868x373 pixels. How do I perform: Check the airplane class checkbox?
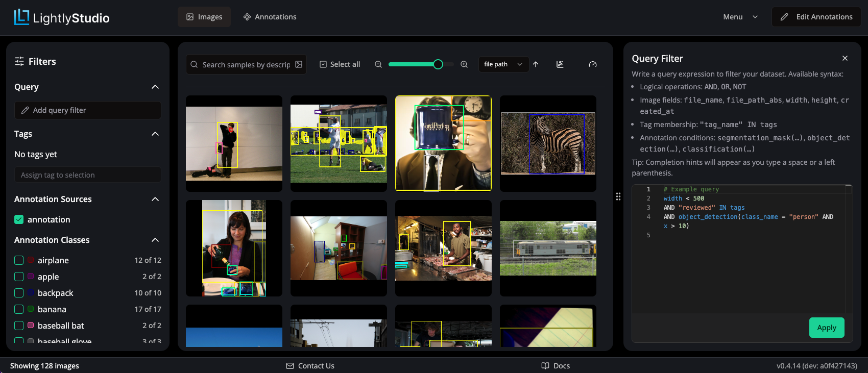(19, 260)
